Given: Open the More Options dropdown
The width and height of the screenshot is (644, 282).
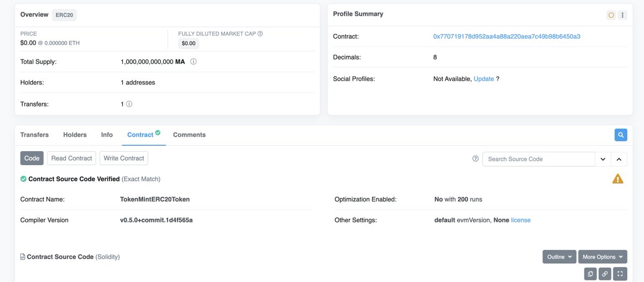Looking at the screenshot, I should [603, 257].
